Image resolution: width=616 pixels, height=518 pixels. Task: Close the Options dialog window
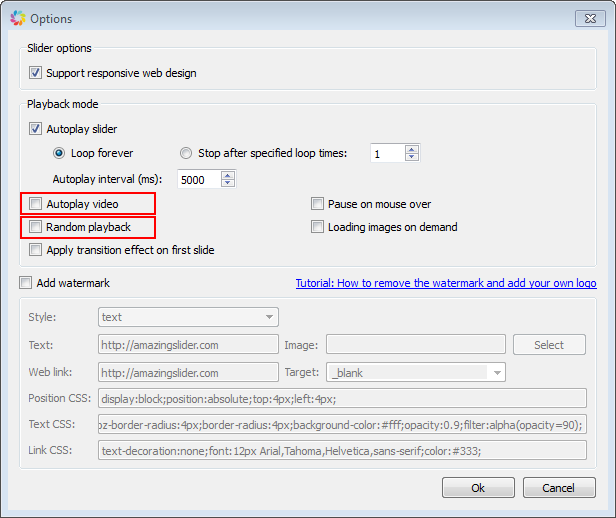coord(590,18)
